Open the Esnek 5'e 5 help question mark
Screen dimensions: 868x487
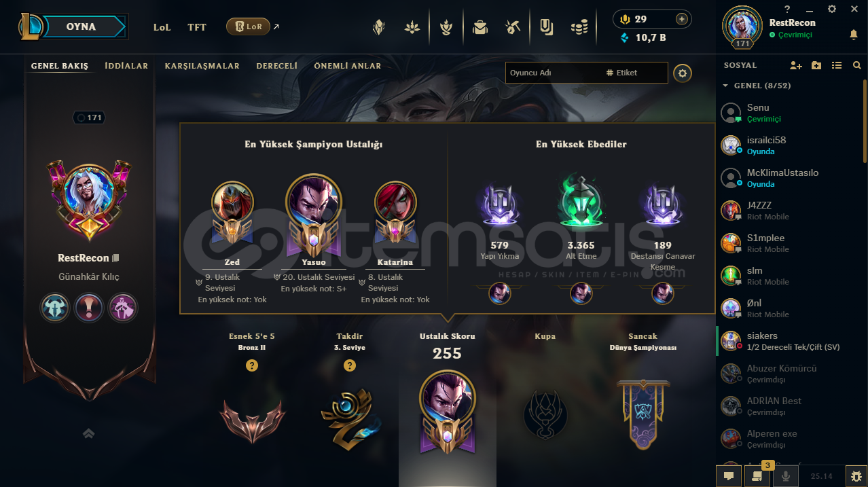[252, 365]
